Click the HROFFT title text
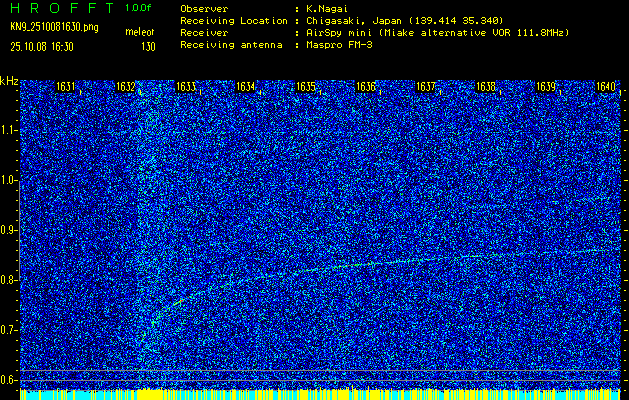 click(59, 8)
